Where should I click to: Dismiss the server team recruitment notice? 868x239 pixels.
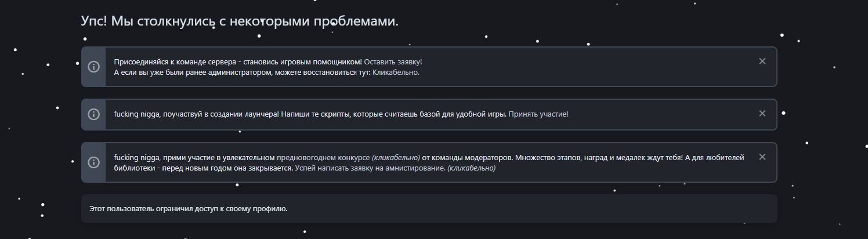[762, 61]
